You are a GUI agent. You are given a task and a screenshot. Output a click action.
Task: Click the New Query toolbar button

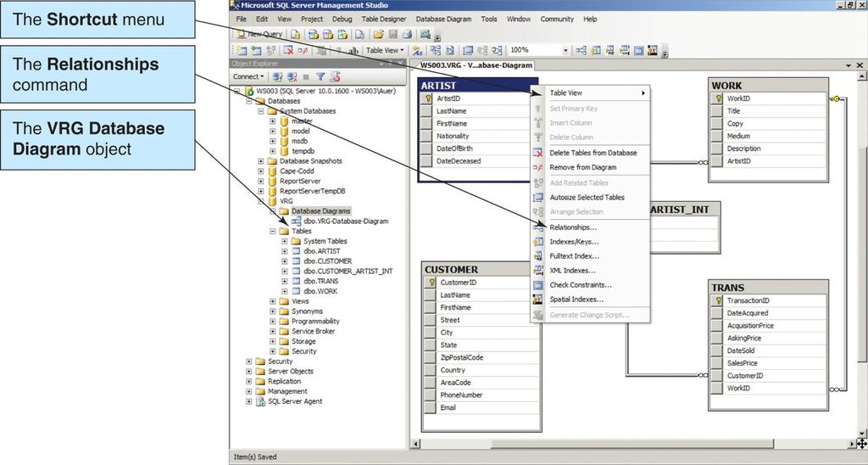[259, 34]
